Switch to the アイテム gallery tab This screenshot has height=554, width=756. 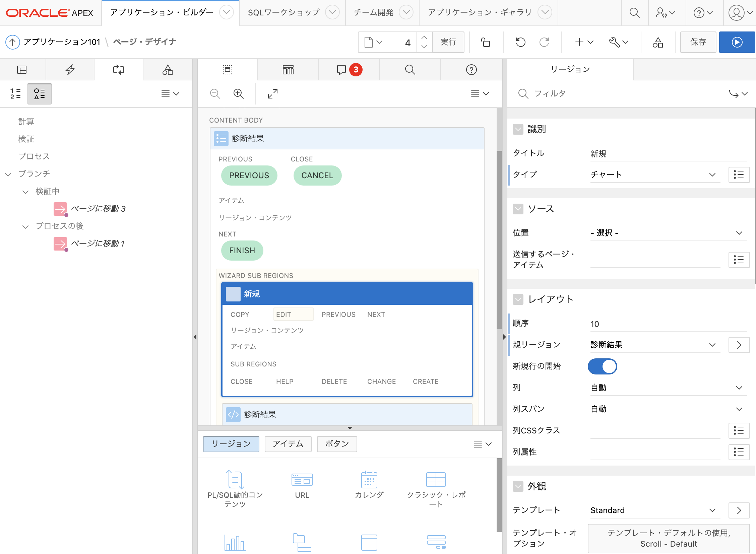[288, 444]
